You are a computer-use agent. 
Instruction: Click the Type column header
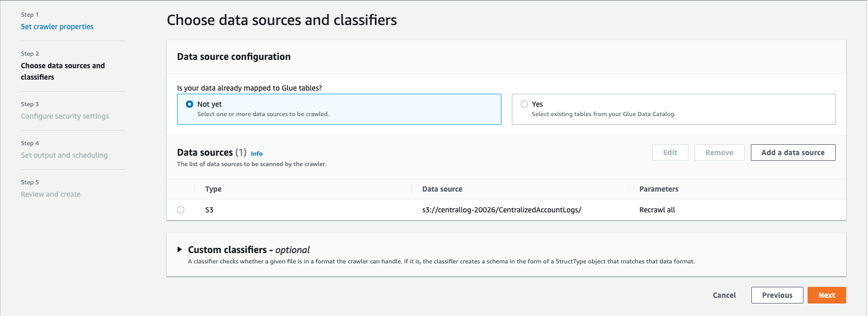tap(213, 189)
